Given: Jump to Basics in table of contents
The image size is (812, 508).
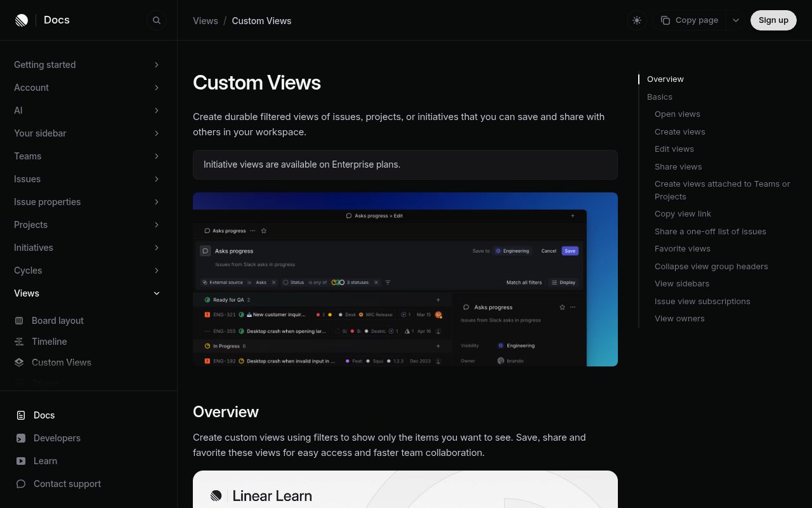Looking at the screenshot, I should 660,97.
